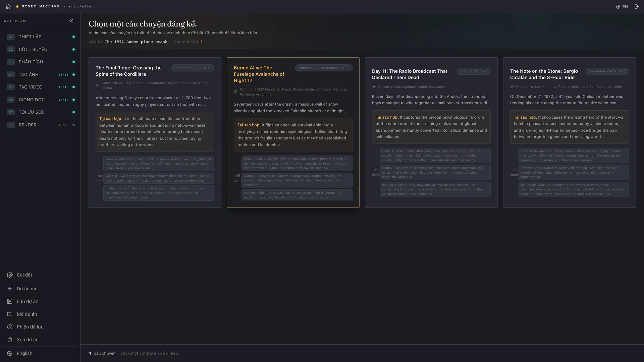Image resolution: width=644 pixels, height=362 pixels.
Task: Click date badge December 21–23, 1972
Action: (607, 71)
